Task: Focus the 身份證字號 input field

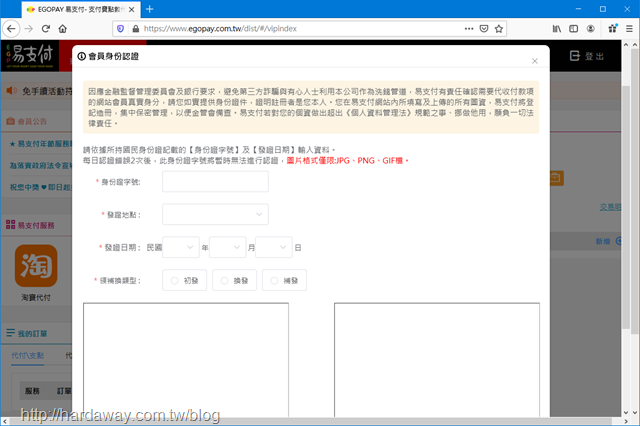Action: (x=215, y=182)
